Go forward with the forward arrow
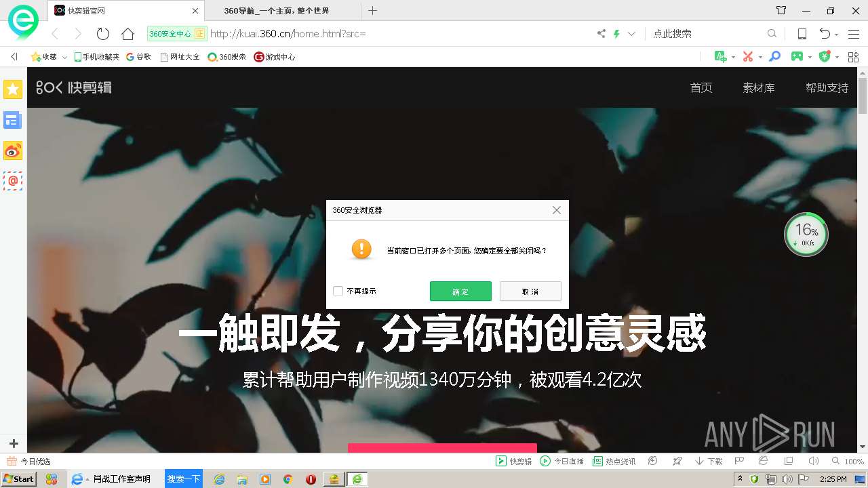The height and width of the screenshot is (488, 868). pyautogui.click(x=78, y=34)
